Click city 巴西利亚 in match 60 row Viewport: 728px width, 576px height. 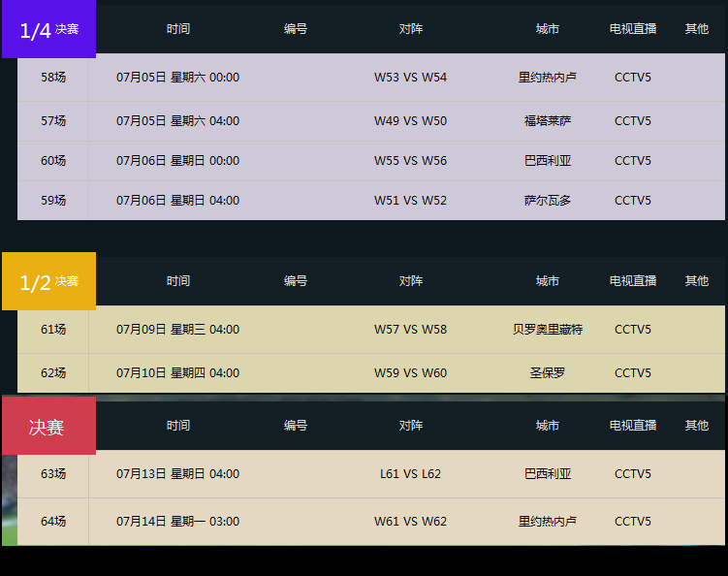tap(548, 161)
